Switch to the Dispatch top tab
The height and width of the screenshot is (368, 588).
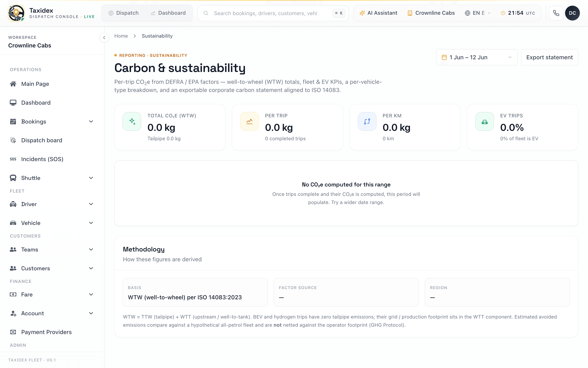[x=124, y=13]
